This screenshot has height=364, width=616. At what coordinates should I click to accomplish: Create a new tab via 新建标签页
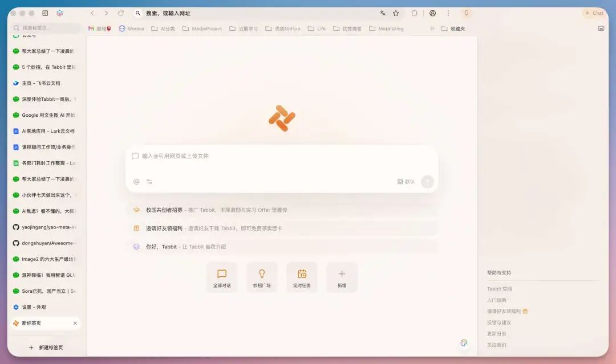click(x=46, y=347)
